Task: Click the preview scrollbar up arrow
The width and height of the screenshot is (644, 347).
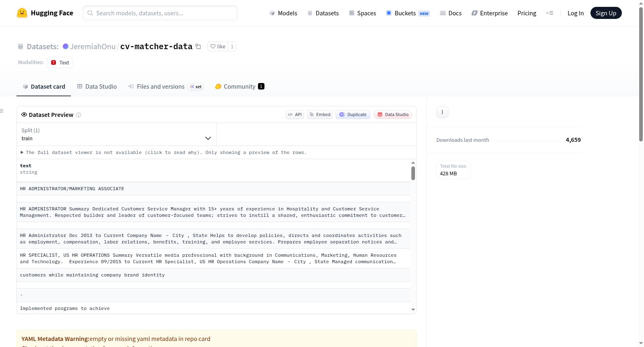Action: coord(413,163)
